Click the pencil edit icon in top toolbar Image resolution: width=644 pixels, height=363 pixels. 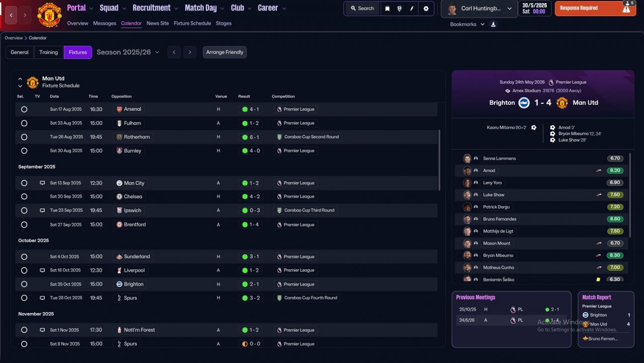[412, 9]
